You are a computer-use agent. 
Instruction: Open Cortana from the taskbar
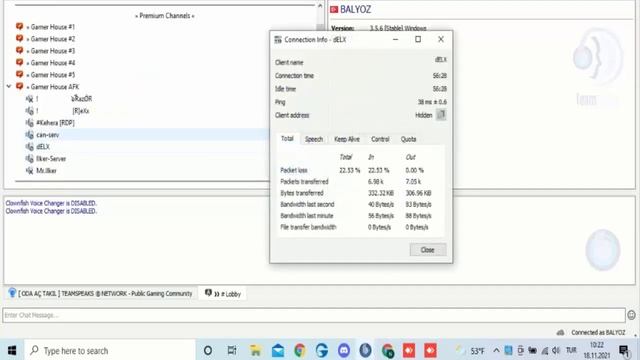tap(208, 350)
